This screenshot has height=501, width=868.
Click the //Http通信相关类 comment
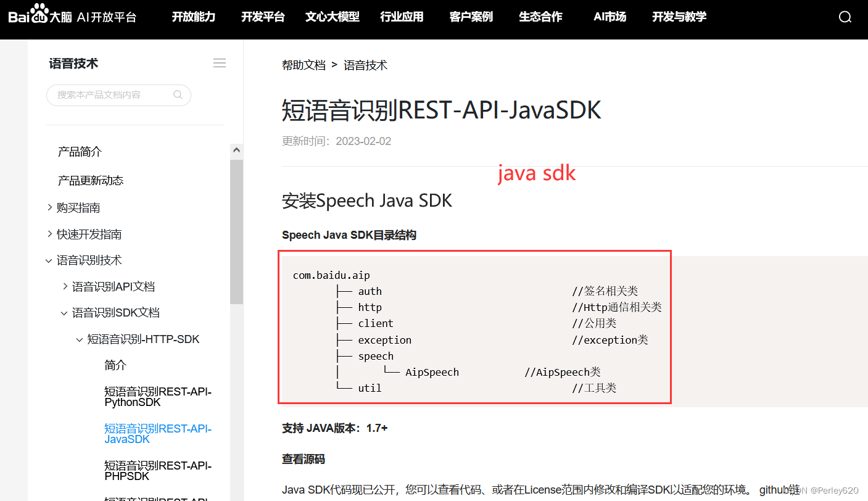(x=616, y=307)
